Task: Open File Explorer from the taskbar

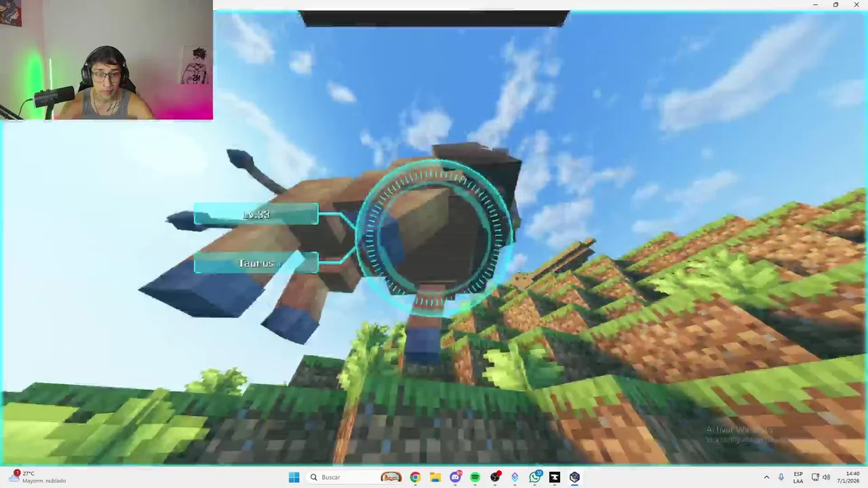Action: click(435, 477)
